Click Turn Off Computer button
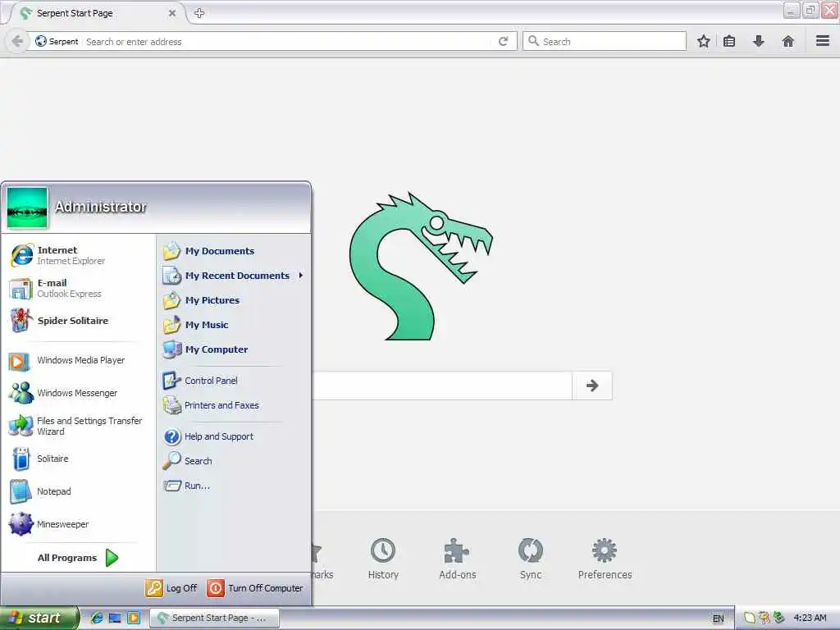Image resolution: width=840 pixels, height=630 pixels. pyautogui.click(x=255, y=587)
